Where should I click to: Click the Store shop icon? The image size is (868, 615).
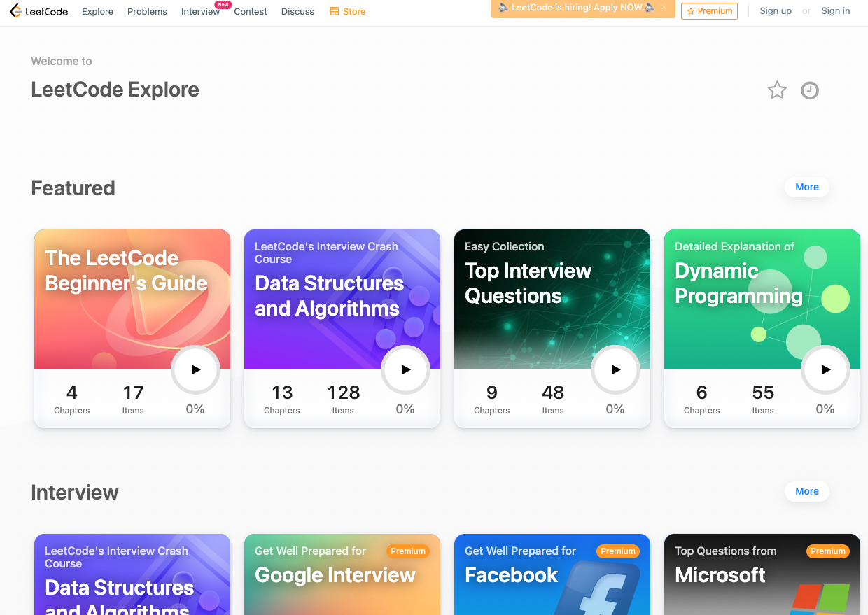[x=334, y=11]
